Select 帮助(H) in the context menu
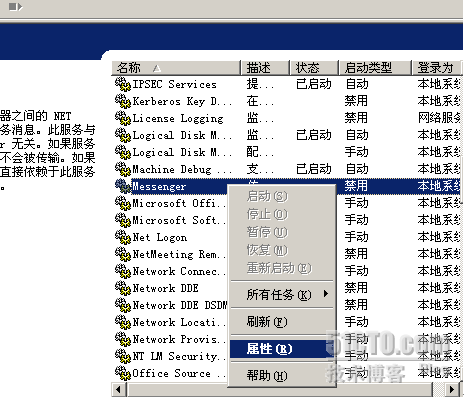 [x=282, y=376]
